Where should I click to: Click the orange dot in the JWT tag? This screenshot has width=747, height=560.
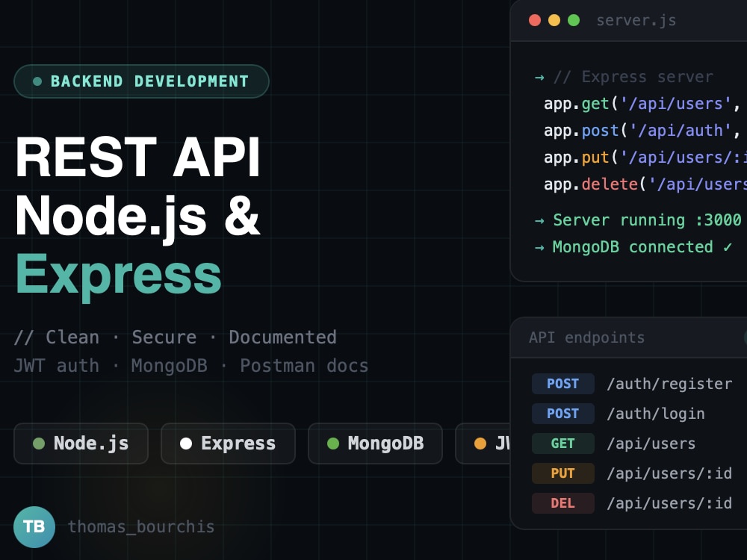tap(480, 444)
